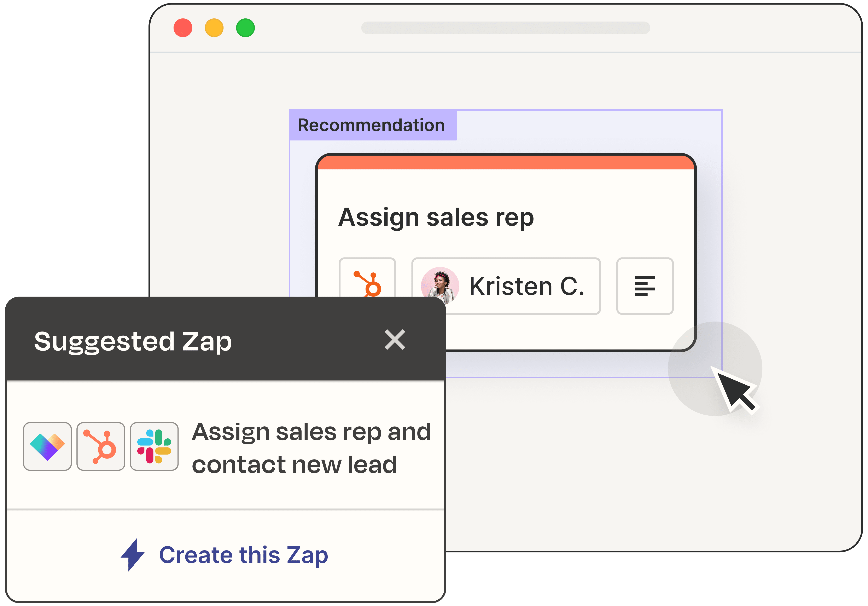Click the gradient diamond app icon
The height and width of the screenshot is (606, 868).
coord(47,446)
